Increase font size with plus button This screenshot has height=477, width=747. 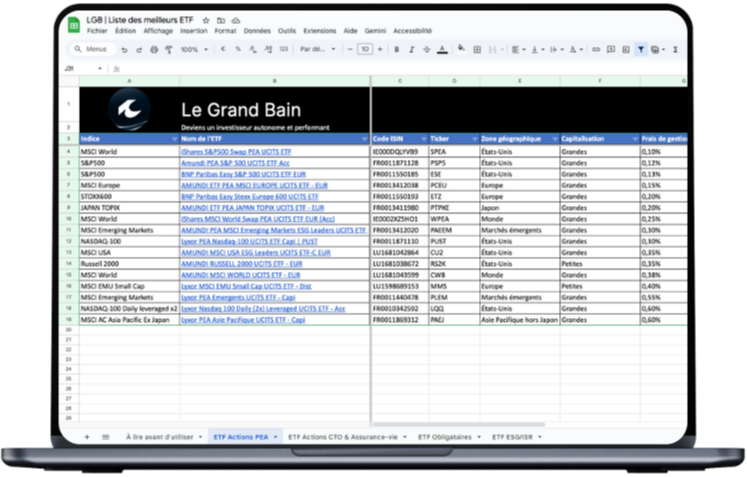point(380,49)
